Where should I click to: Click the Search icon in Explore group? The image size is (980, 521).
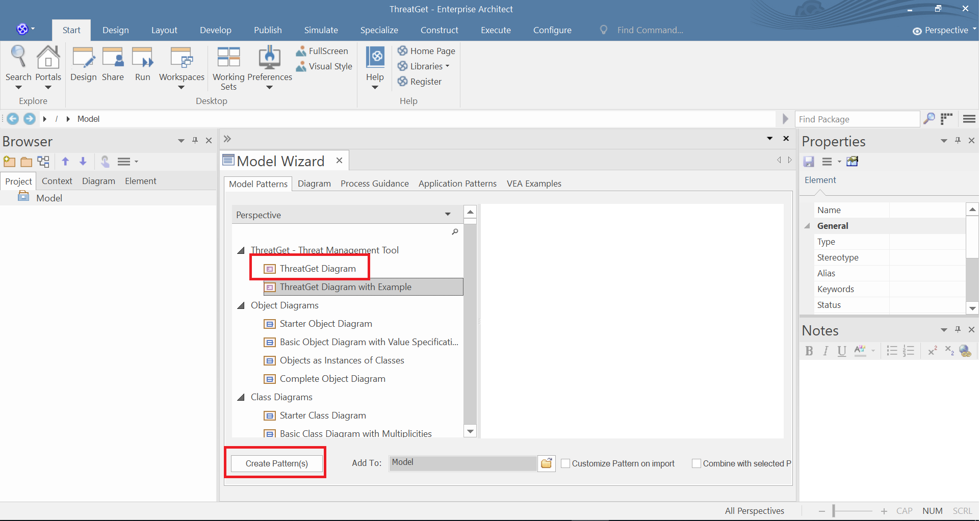[19, 57]
